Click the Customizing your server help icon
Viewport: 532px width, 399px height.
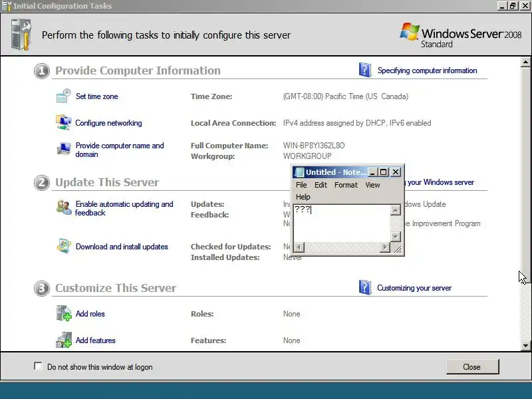[x=365, y=287]
